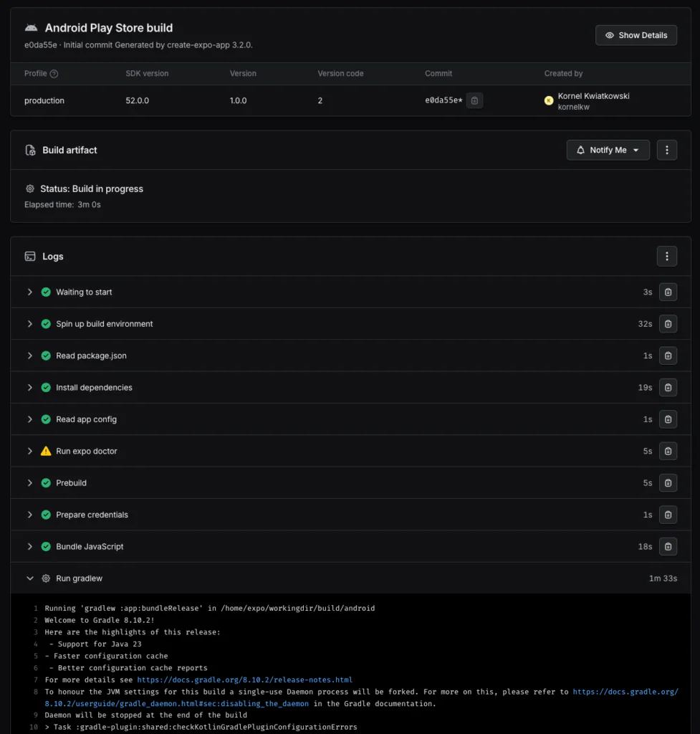The height and width of the screenshot is (734, 700).
Task: Open the Notify Me dropdown
Action: coord(608,150)
